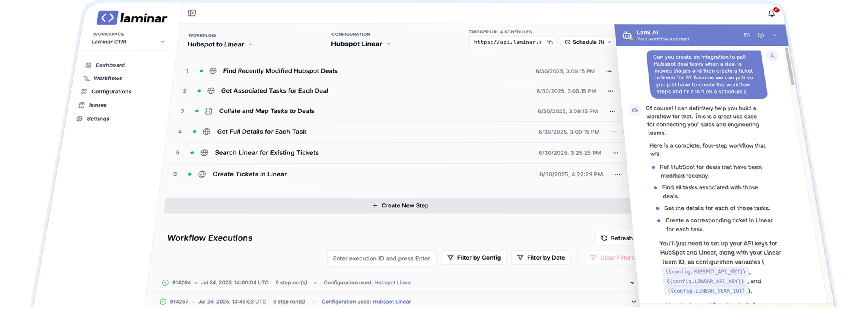Open notifications bell
868x326 pixels.
771,13
